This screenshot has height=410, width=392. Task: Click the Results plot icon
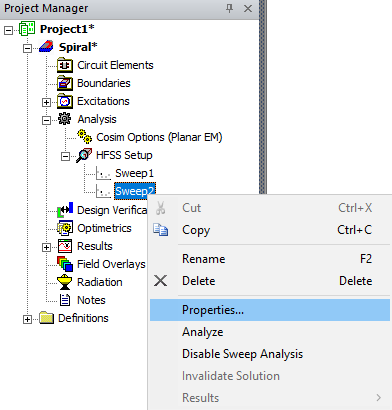click(x=65, y=246)
